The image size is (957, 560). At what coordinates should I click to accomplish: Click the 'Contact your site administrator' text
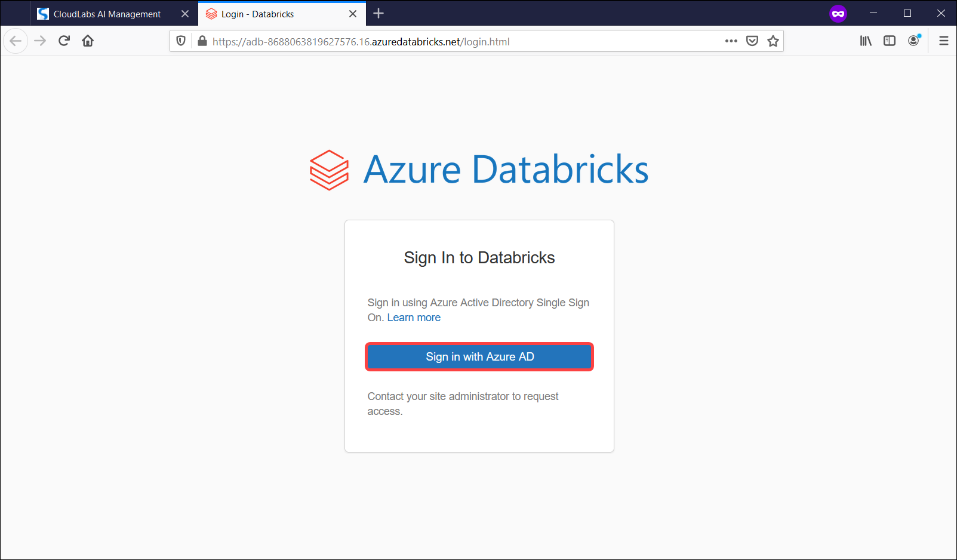463,404
